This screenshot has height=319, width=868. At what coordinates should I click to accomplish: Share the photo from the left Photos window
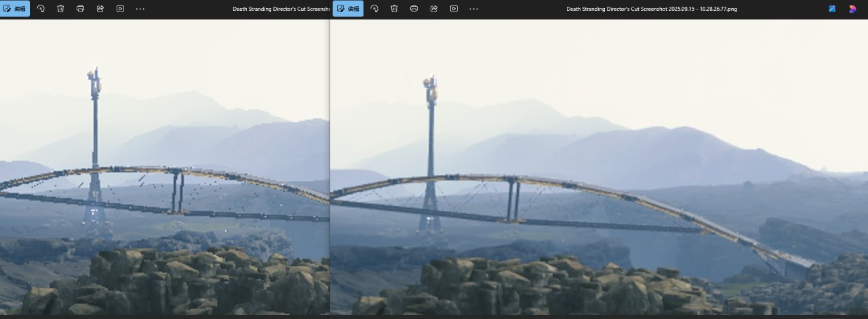click(x=100, y=9)
